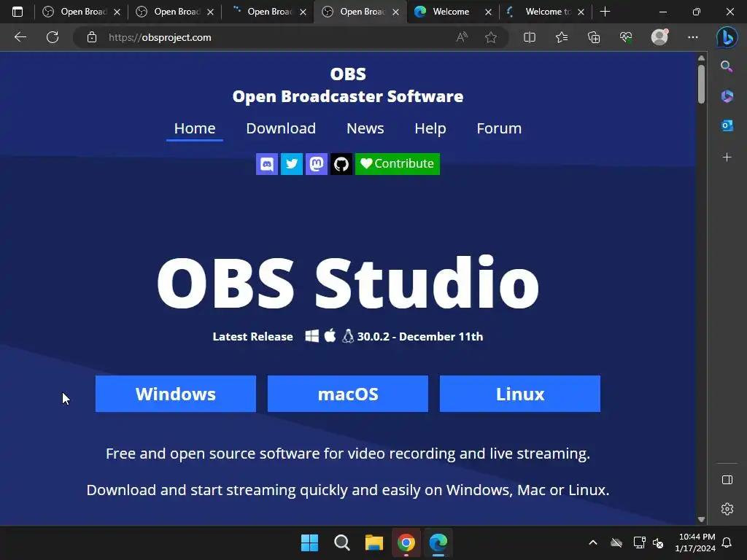Click the 30.0.2 - December 11th text

(419, 336)
